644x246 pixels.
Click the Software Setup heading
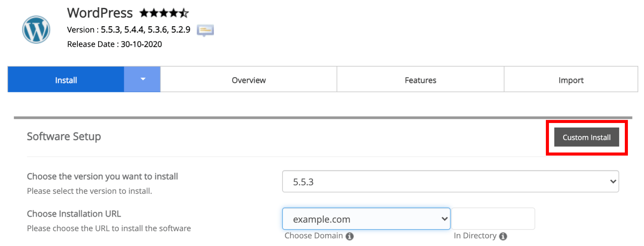tap(64, 136)
